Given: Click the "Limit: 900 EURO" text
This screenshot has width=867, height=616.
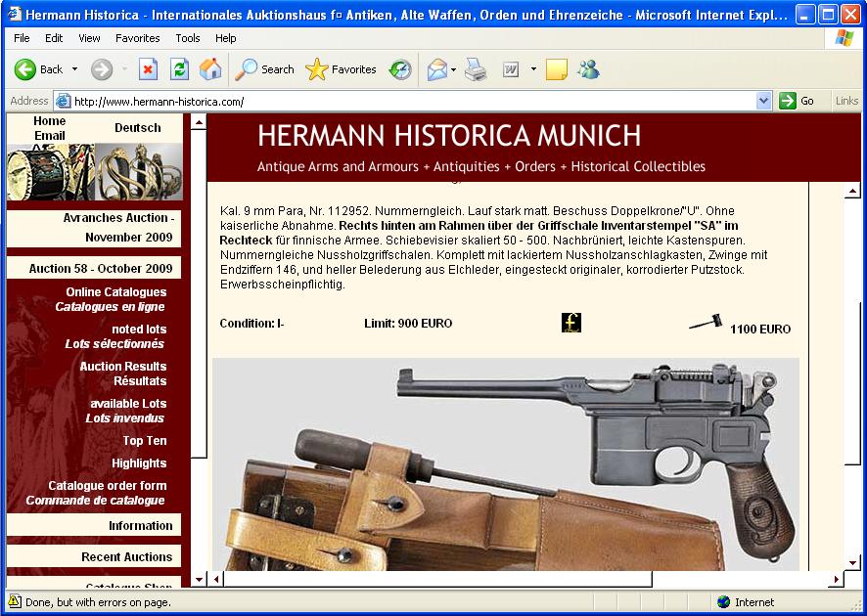Looking at the screenshot, I should pyautogui.click(x=408, y=324).
